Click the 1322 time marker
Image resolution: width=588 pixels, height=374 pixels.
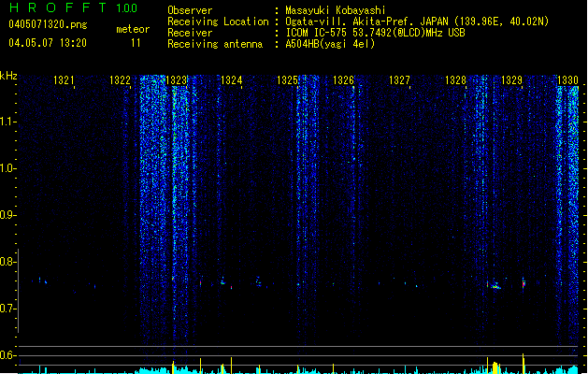coord(120,80)
